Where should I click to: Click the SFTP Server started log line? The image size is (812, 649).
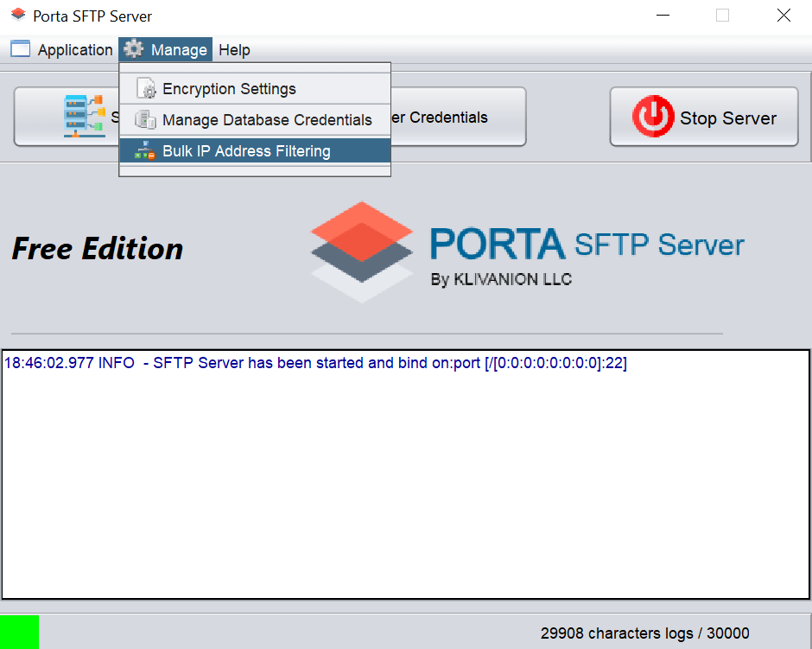pos(315,363)
